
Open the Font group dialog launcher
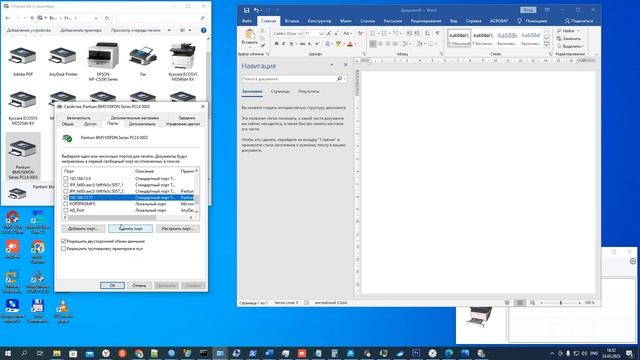pos(364,54)
